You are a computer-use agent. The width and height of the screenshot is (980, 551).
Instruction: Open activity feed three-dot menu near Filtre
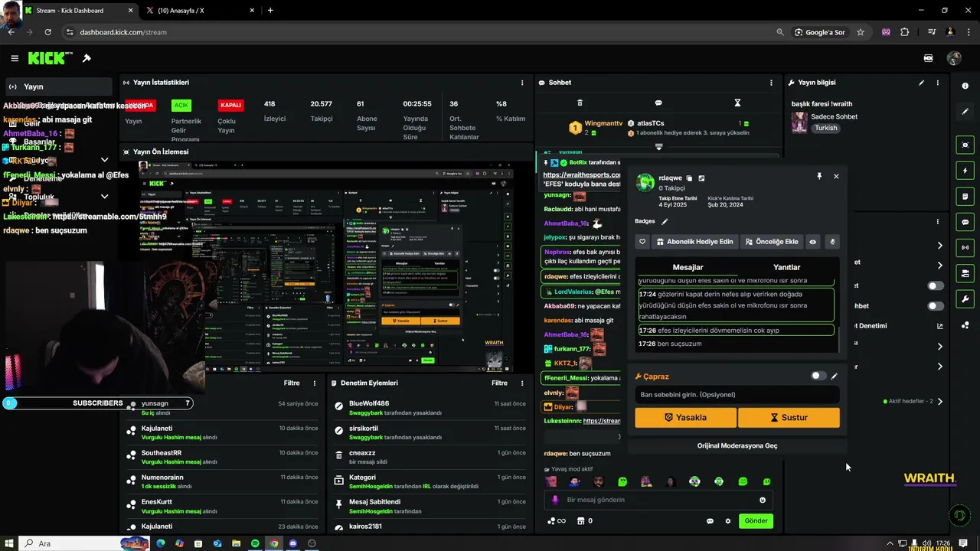point(314,383)
